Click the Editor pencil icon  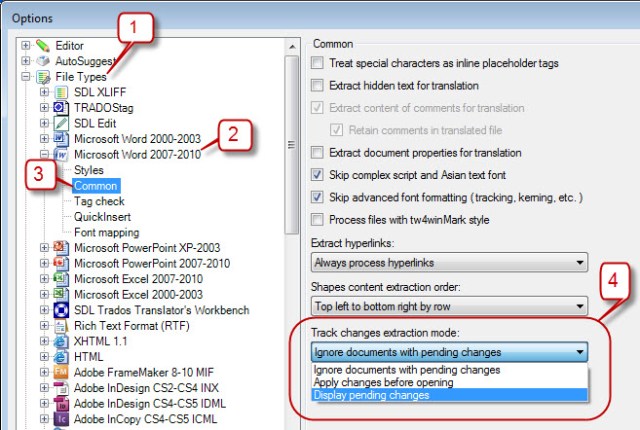(41, 46)
